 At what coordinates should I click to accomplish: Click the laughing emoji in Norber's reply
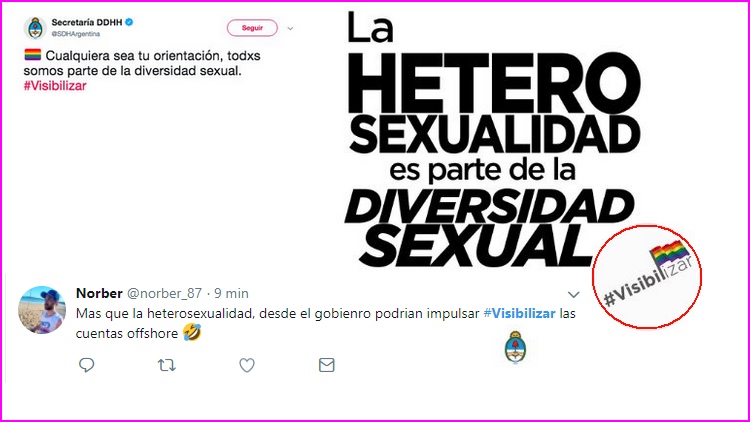192,332
